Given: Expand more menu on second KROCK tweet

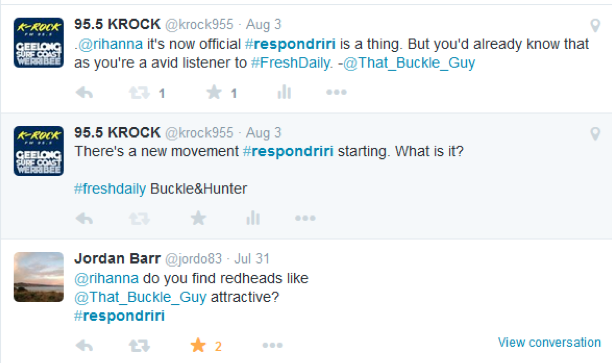Looking at the screenshot, I should pyautogui.click(x=305, y=218).
